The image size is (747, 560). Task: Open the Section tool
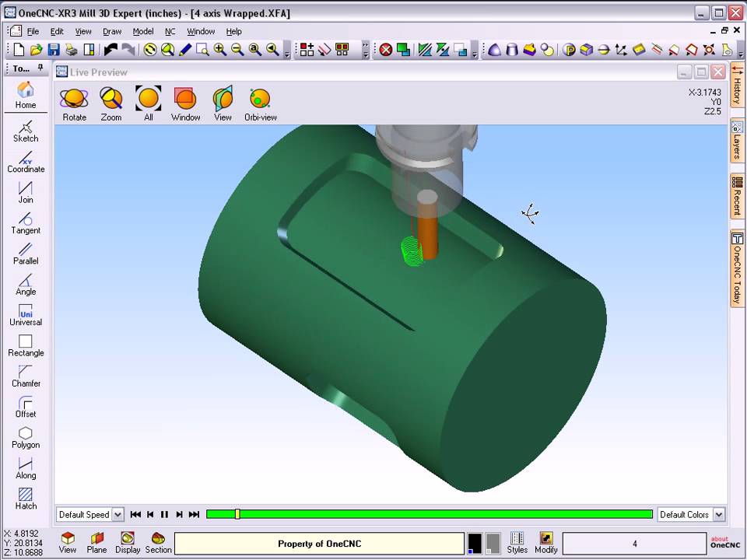pyautogui.click(x=158, y=544)
